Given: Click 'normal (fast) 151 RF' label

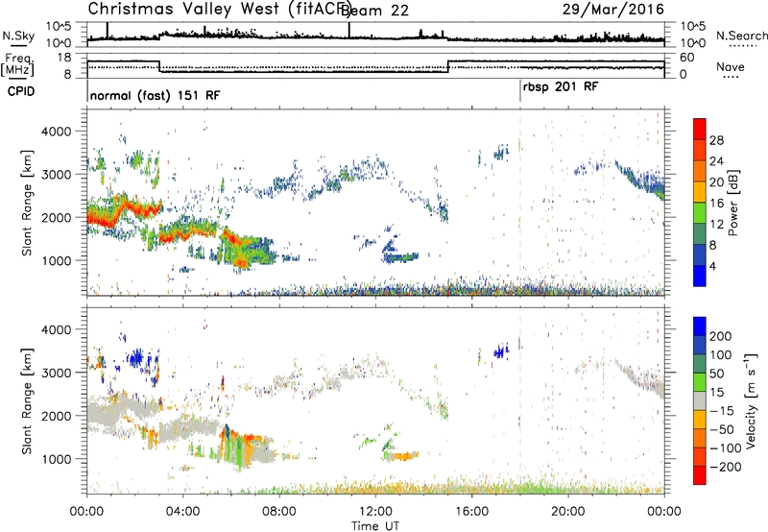Looking at the screenshot, I should click(x=156, y=95).
